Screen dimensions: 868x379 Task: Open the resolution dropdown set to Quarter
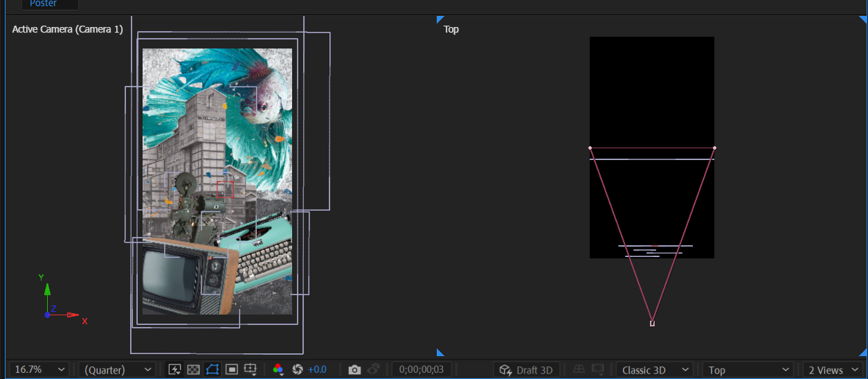(116, 370)
